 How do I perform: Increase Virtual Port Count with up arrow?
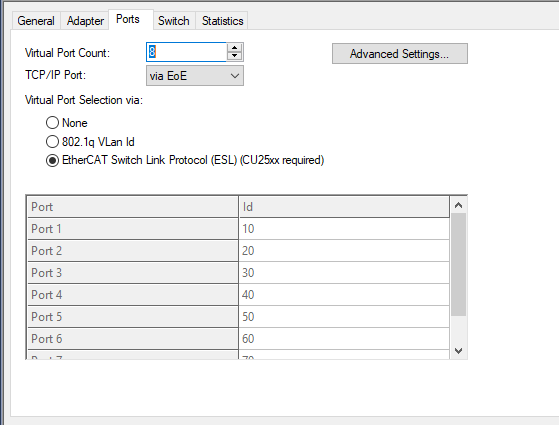tap(234, 48)
